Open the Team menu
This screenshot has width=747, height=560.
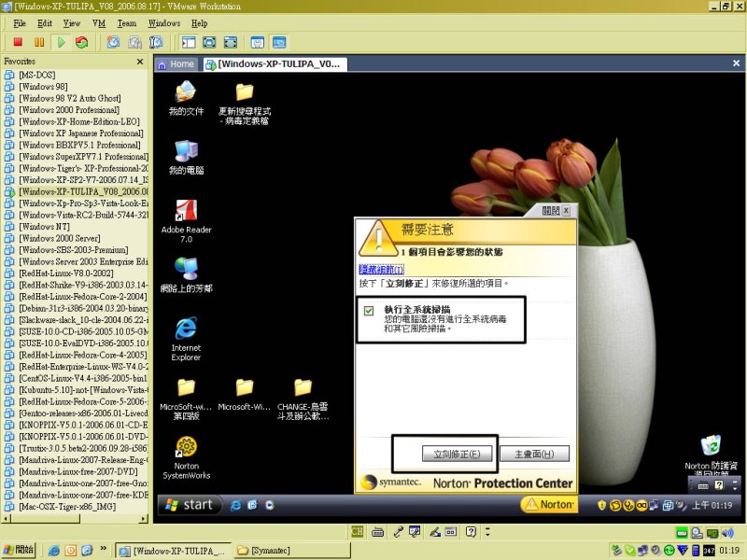127,23
